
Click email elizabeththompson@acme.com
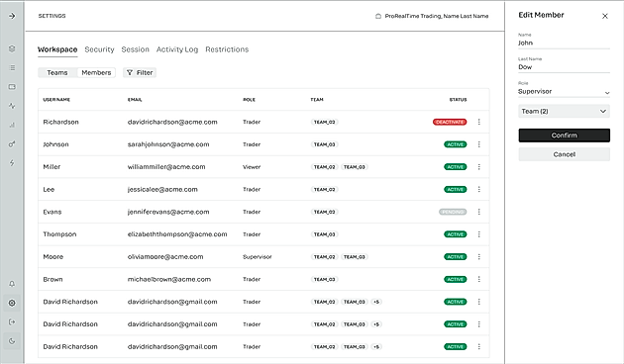pos(177,234)
